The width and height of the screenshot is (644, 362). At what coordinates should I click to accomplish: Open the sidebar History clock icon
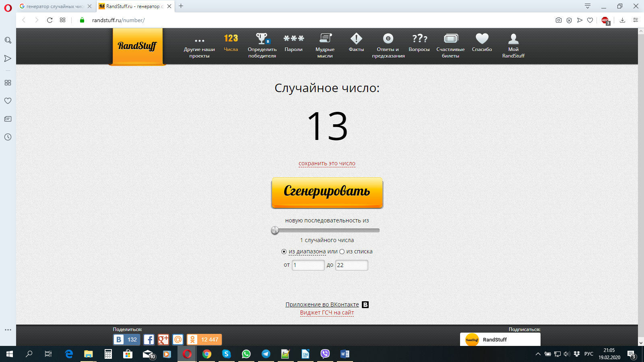point(8,137)
